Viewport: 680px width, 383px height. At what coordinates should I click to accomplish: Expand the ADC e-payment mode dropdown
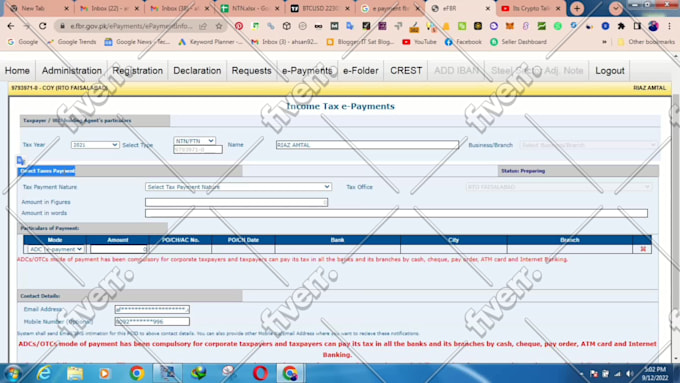pyautogui.click(x=56, y=249)
